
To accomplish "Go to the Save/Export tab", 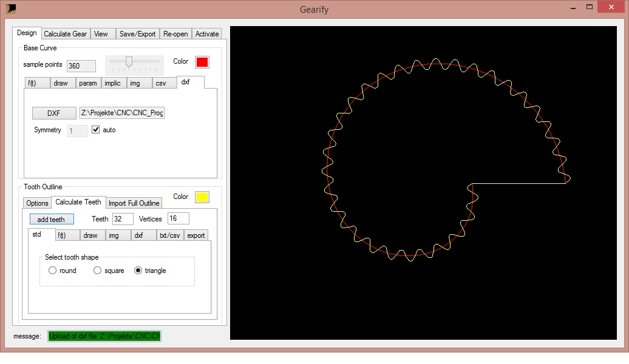I will tap(138, 34).
